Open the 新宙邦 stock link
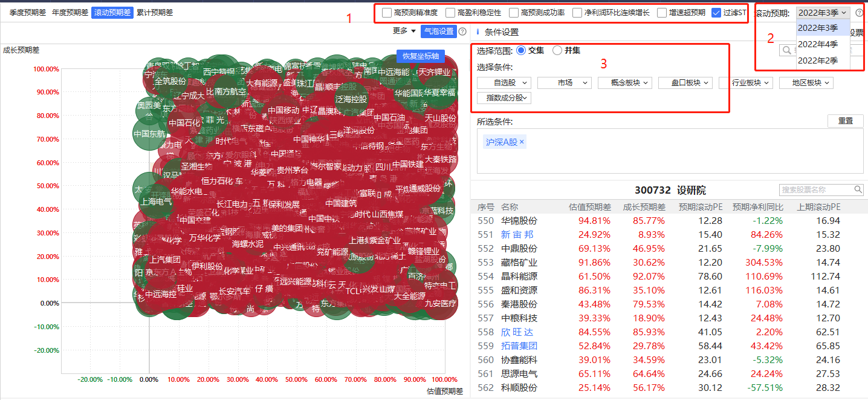This screenshot has height=400, width=868. coord(517,235)
